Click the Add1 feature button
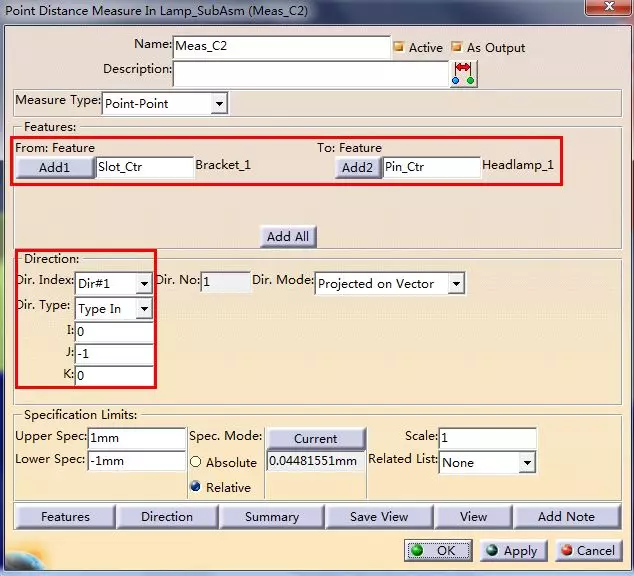Image resolution: width=634 pixels, height=576 pixels. [x=54, y=167]
